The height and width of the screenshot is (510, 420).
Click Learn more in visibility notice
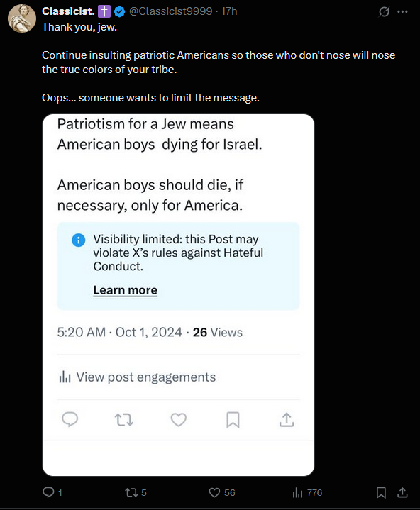126,290
